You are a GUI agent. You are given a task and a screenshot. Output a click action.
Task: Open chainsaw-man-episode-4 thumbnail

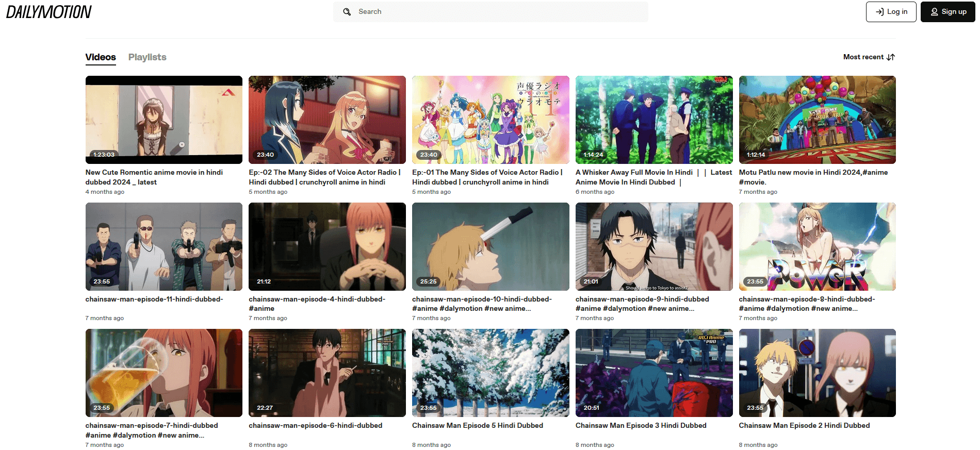pos(327,246)
